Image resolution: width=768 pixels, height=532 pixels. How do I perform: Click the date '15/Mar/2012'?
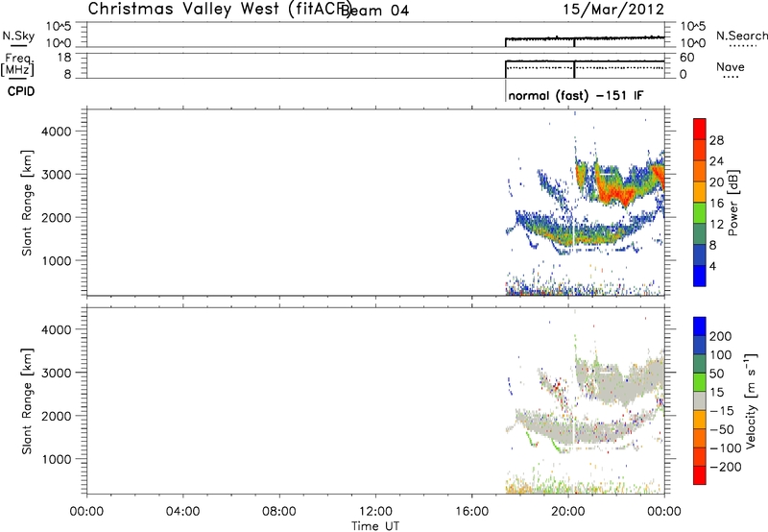point(613,10)
